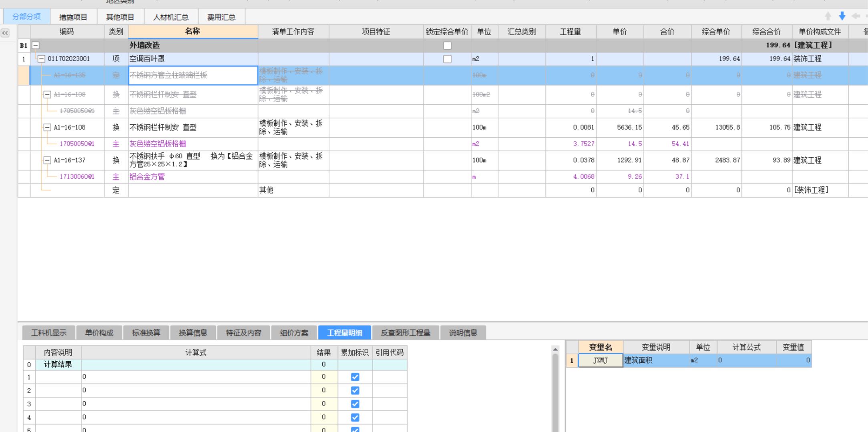Collapse the left panel with the « button

5,33
